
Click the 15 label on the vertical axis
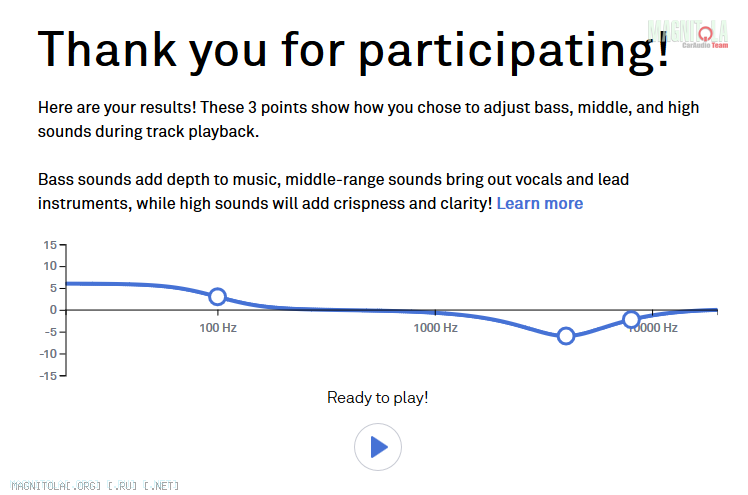50,245
